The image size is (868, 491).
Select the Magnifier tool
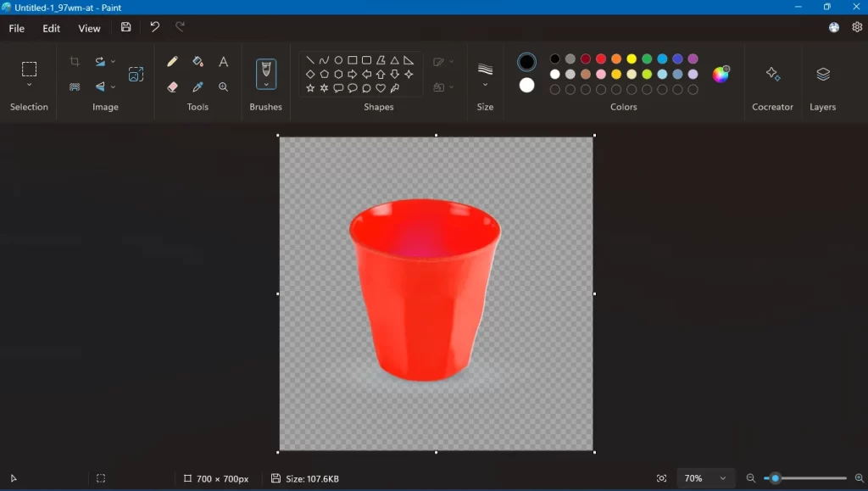(223, 86)
